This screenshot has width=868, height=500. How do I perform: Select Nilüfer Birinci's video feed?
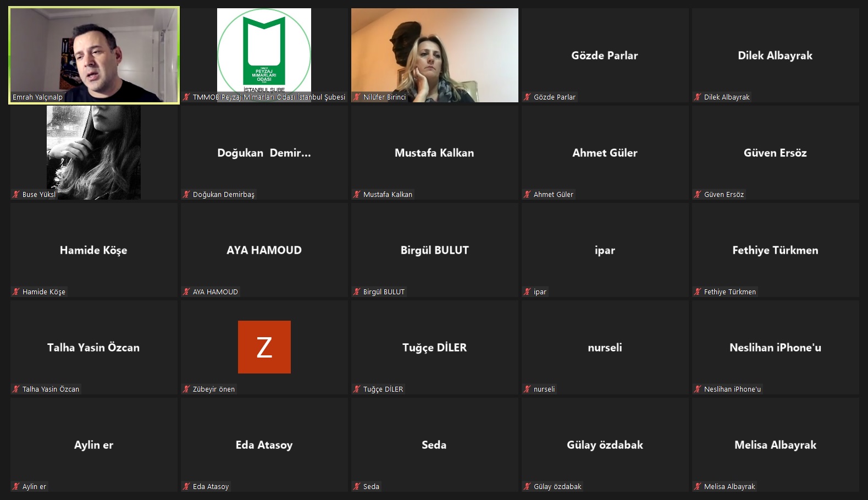[435, 55]
